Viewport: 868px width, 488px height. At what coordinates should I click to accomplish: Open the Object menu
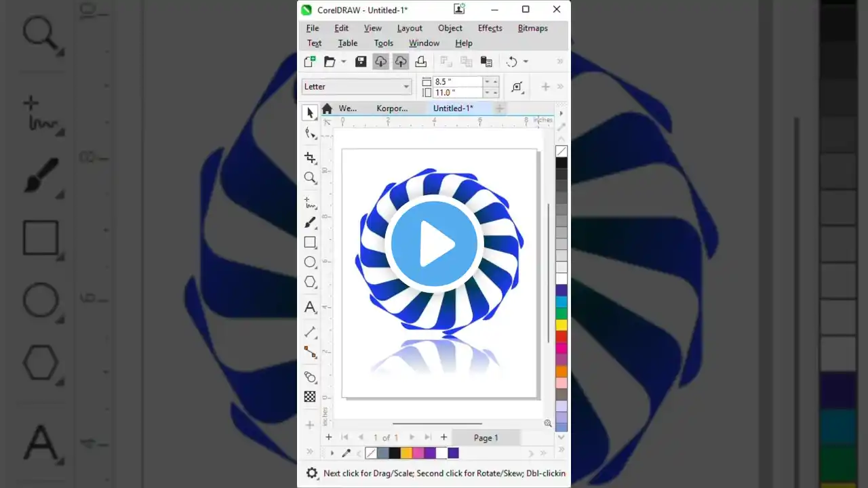point(450,28)
